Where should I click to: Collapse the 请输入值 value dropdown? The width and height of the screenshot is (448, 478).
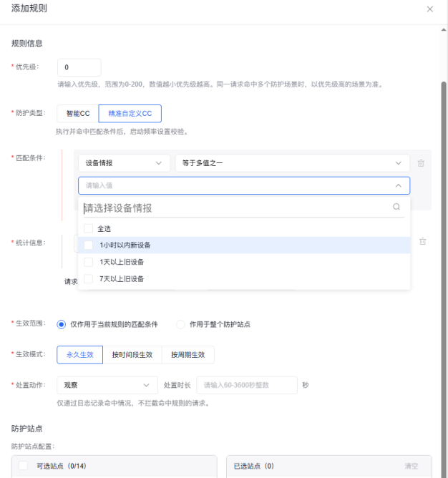(x=399, y=185)
